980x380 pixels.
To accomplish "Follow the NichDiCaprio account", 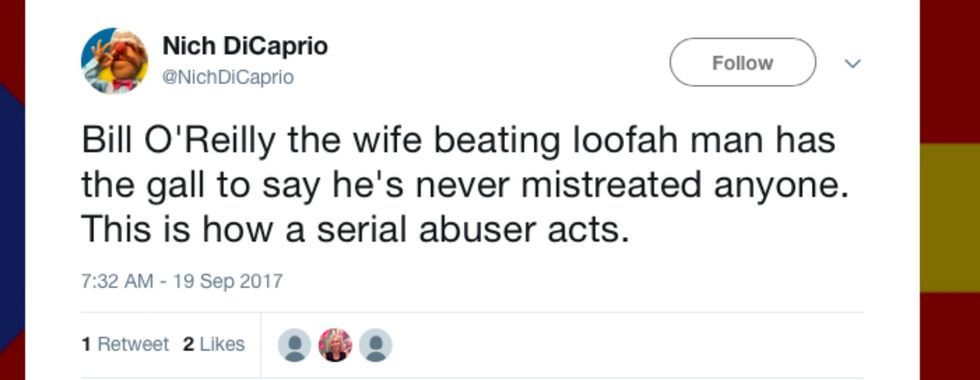I will click(742, 62).
